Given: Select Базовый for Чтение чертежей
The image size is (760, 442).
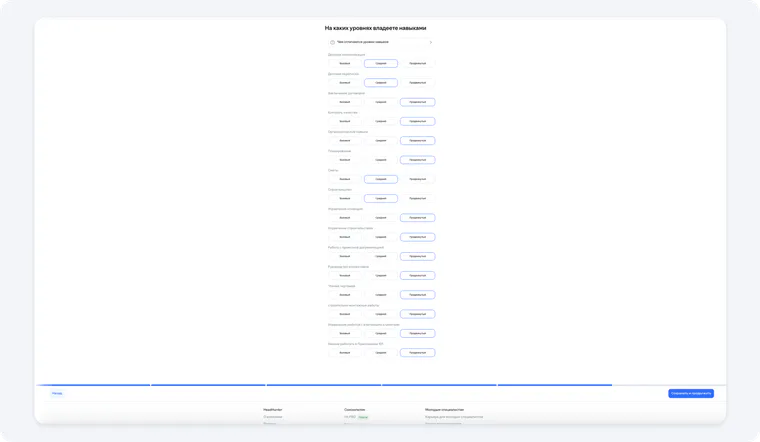Looking at the screenshot, I should pos(345,295).
